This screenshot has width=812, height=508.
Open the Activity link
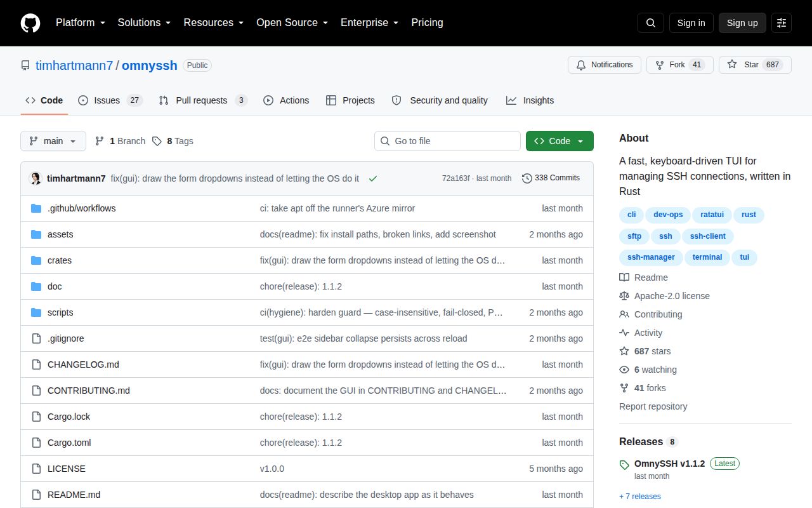(641, 333)
